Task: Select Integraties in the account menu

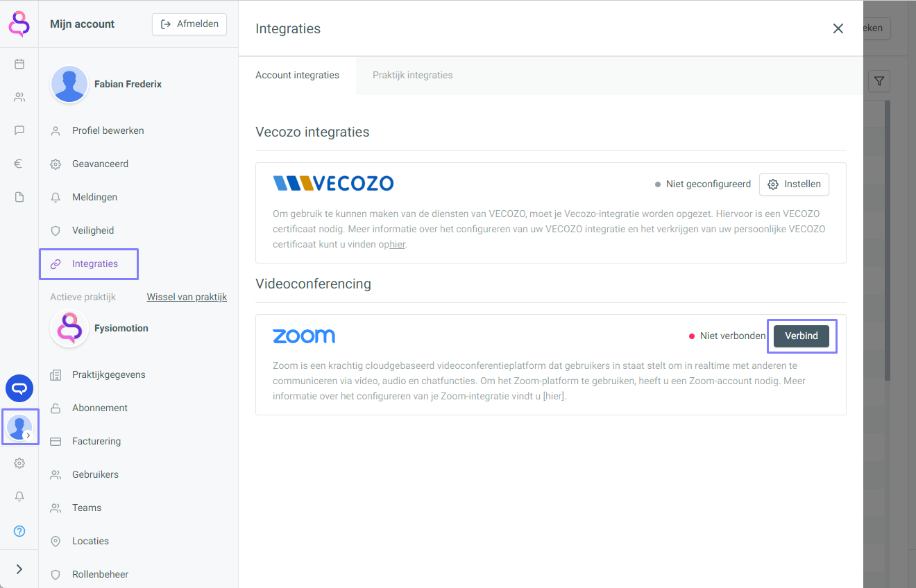Action: [x=90, y=263]
